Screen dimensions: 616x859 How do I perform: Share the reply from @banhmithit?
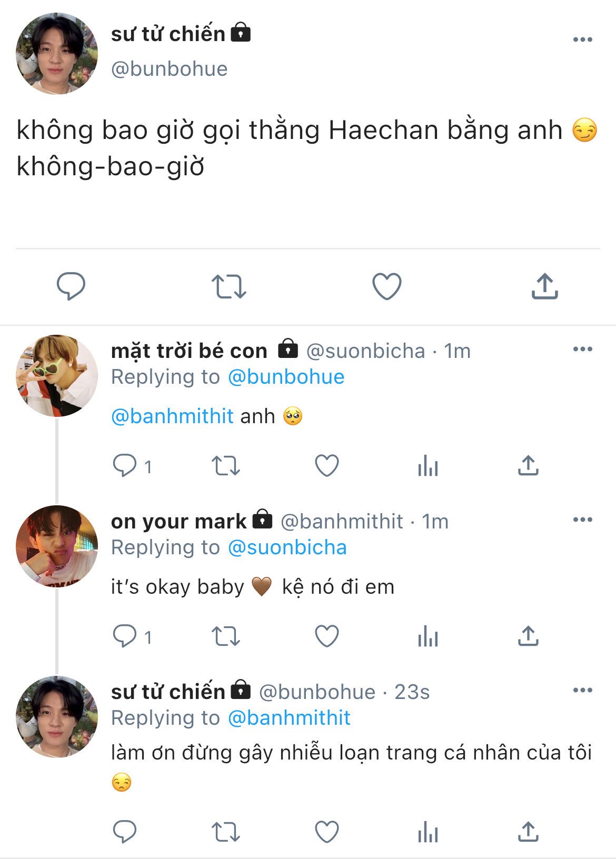pos(528,636)
